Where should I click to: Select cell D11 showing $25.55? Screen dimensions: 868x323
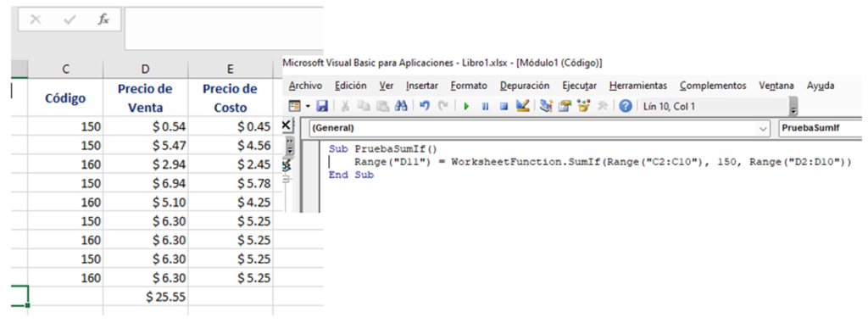(x=146, y=297)
